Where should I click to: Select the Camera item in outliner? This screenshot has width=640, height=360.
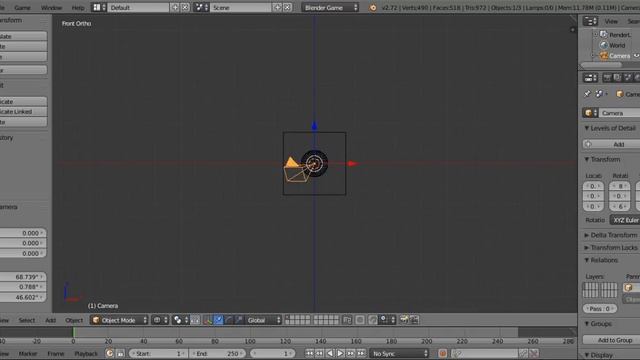620,56
